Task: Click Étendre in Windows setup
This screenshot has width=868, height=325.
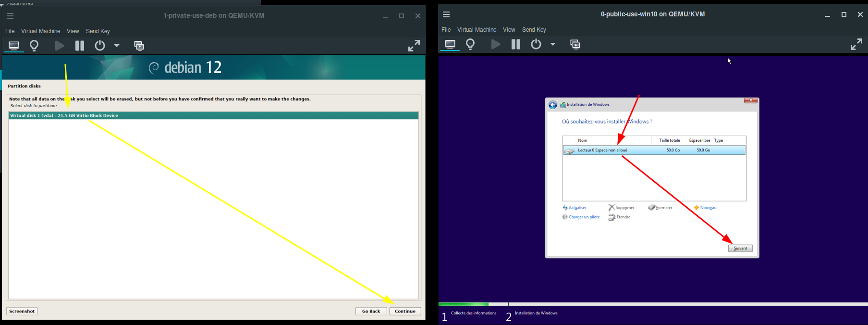Action: [x=620, y=217]
